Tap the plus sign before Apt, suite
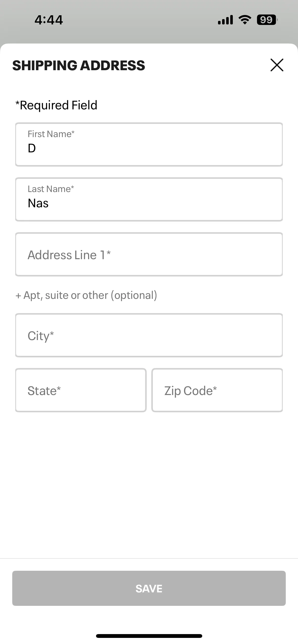The image size is (298, 644). [x=18, y=296]
